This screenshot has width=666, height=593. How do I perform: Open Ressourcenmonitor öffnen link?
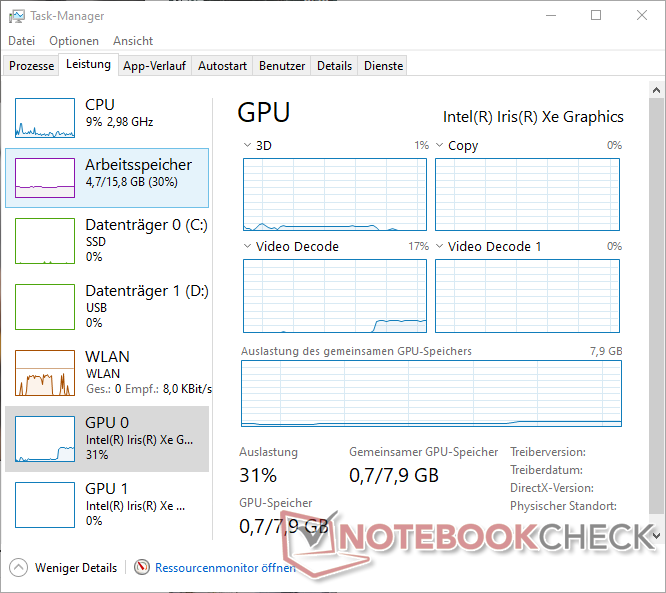(x=225, y=568)
